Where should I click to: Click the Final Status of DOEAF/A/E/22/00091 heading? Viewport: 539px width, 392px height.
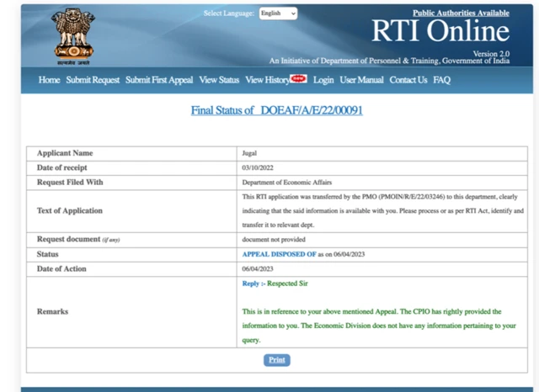[277, 110]
